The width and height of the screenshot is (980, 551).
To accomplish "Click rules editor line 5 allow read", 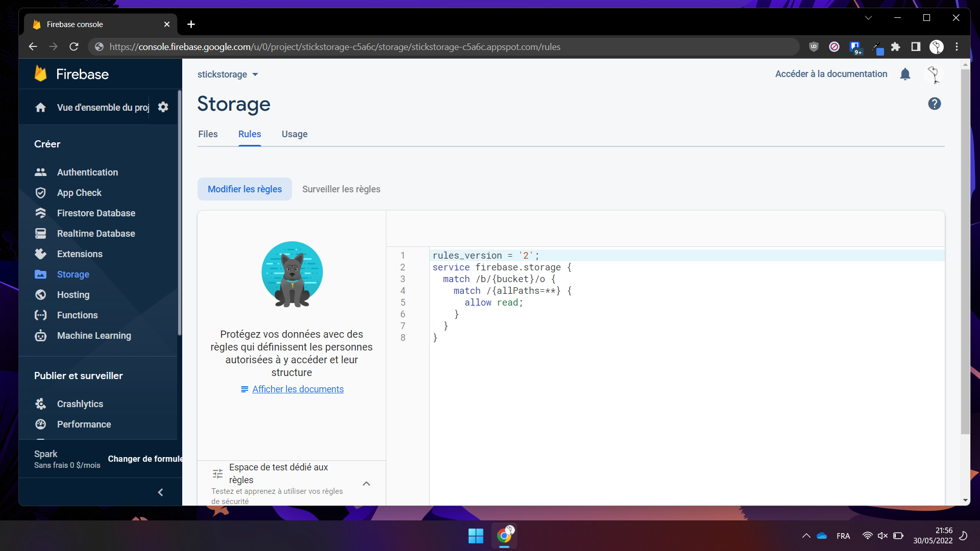I will click(494, 303).
